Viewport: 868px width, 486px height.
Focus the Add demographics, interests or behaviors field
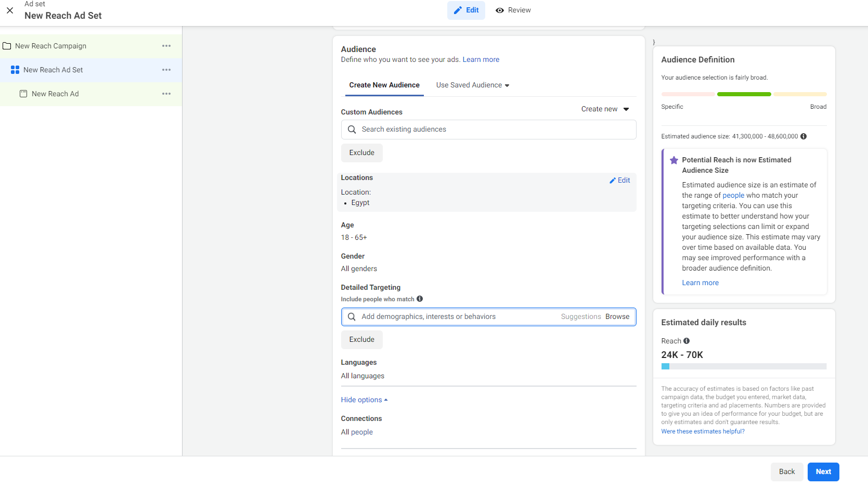[x=489, y=317]
